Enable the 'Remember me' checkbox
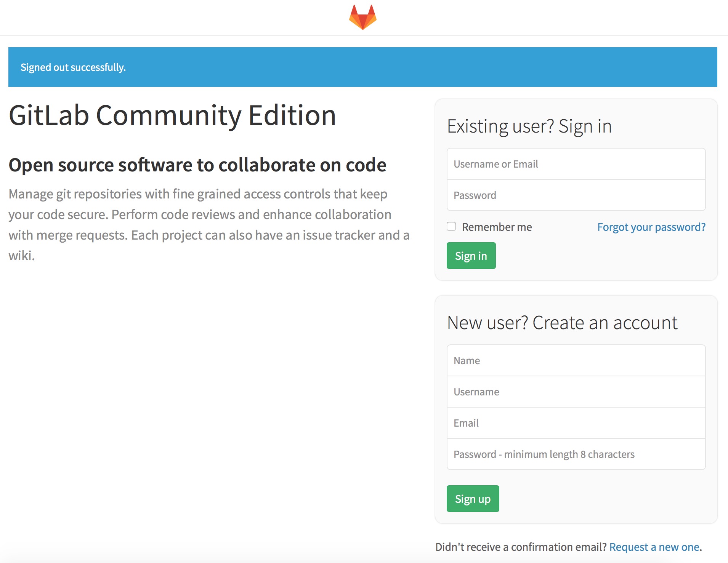 (451, 227)
